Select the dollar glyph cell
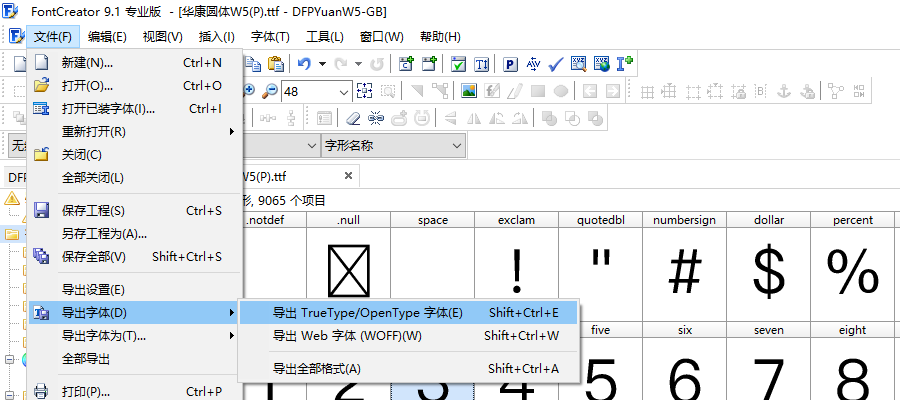 click(769, 267)
